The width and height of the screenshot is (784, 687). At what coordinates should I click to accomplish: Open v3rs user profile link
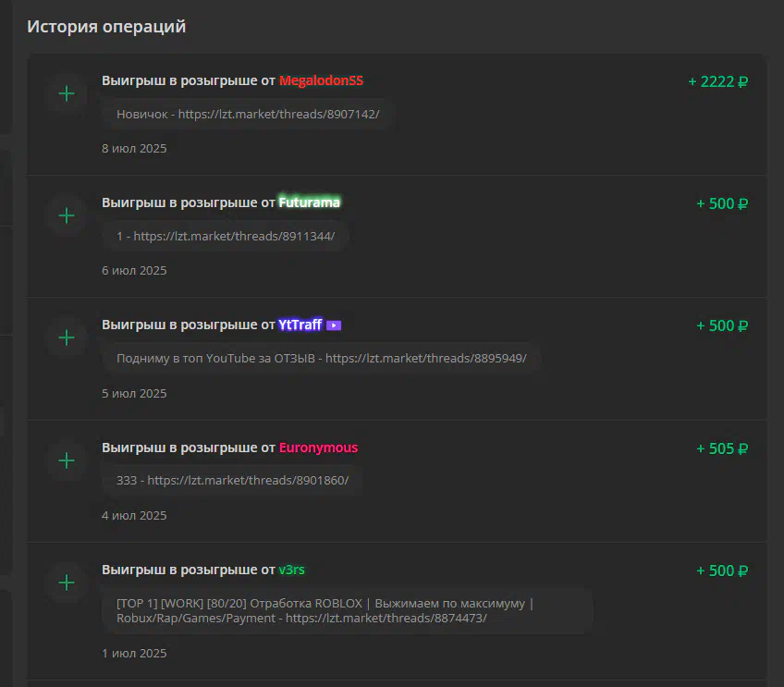[291, 570]
